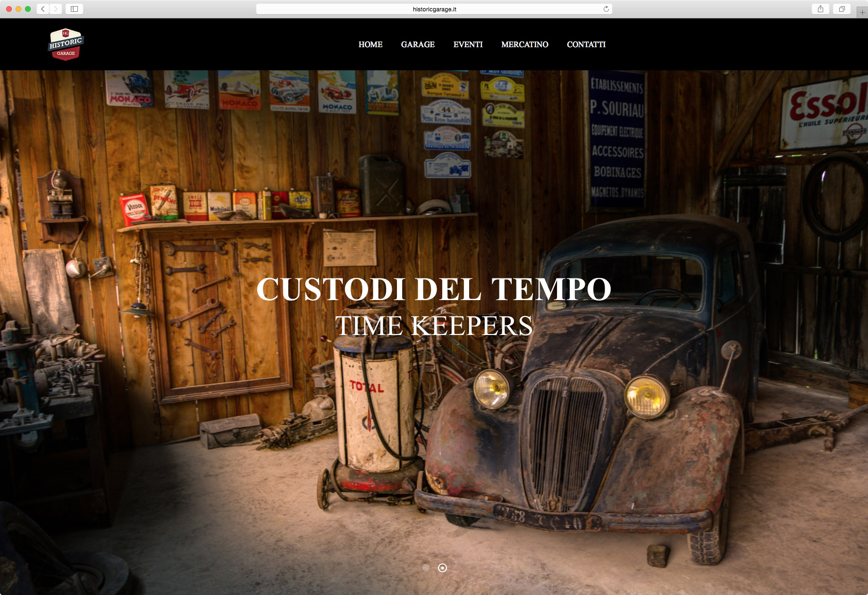The width and height of the screenshot is (868, 595).
Task: Select the first slideshow dot
Action: pos(426,568)
